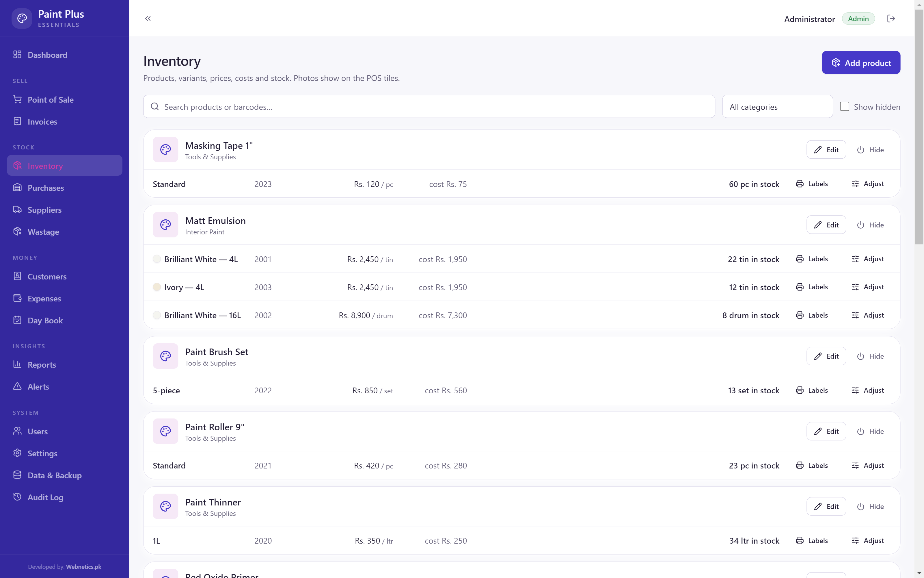
Task: Open Settings page
Action: pyautogui.click(x=64, y=453)
